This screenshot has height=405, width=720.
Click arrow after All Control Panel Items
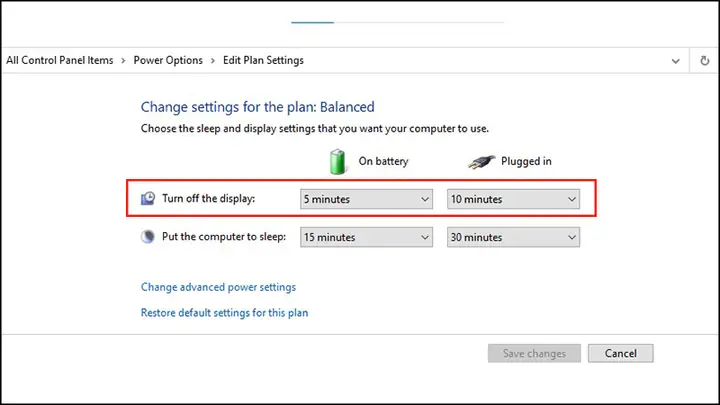[x=123, y=61]
